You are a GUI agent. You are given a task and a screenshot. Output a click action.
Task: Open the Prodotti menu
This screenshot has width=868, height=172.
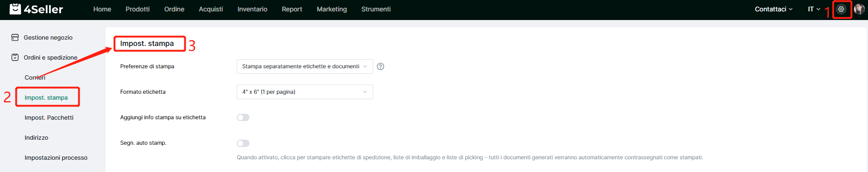click(x=137, y=9)
